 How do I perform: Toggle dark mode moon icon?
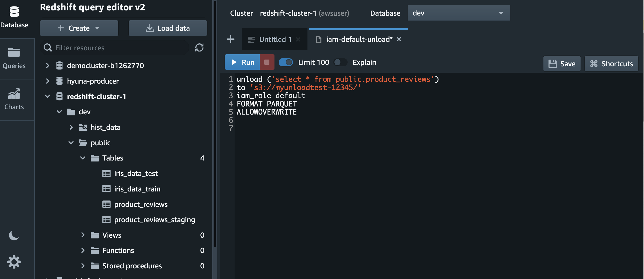(14, 235)
